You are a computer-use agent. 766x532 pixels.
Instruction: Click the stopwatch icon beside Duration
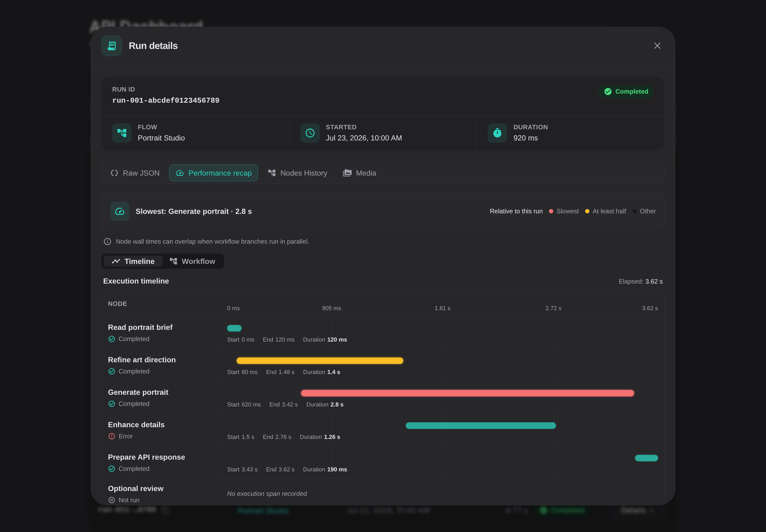(497, 133)
